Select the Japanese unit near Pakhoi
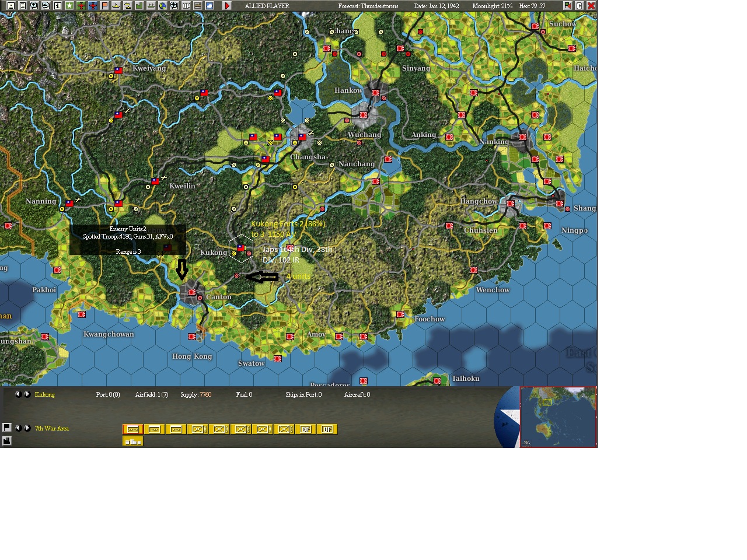 [57, 270]
